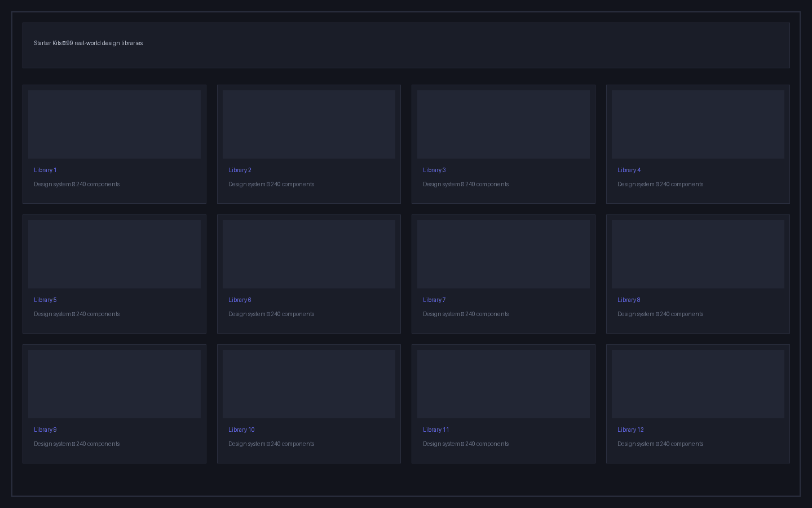Select the Library 9 preview thumbnail
The height and width of the screenshot is (508, 812).
pyautogui.click(x=114, y=384)
